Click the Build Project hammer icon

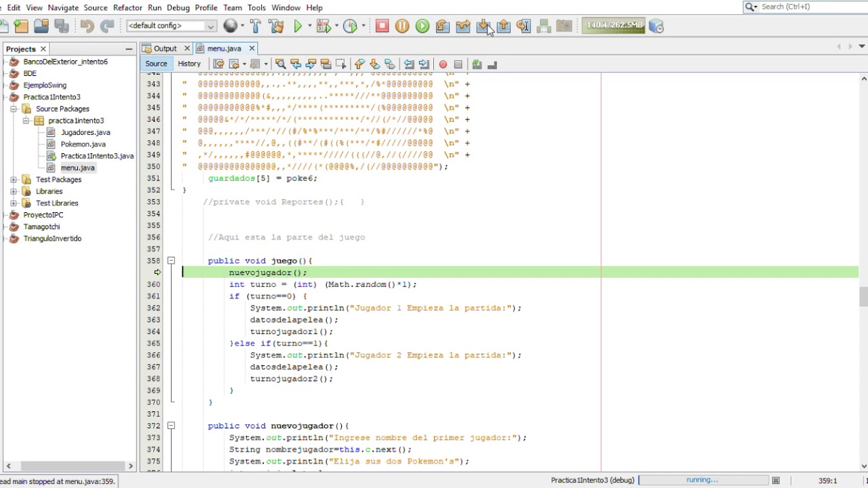[x=256, y=26]
